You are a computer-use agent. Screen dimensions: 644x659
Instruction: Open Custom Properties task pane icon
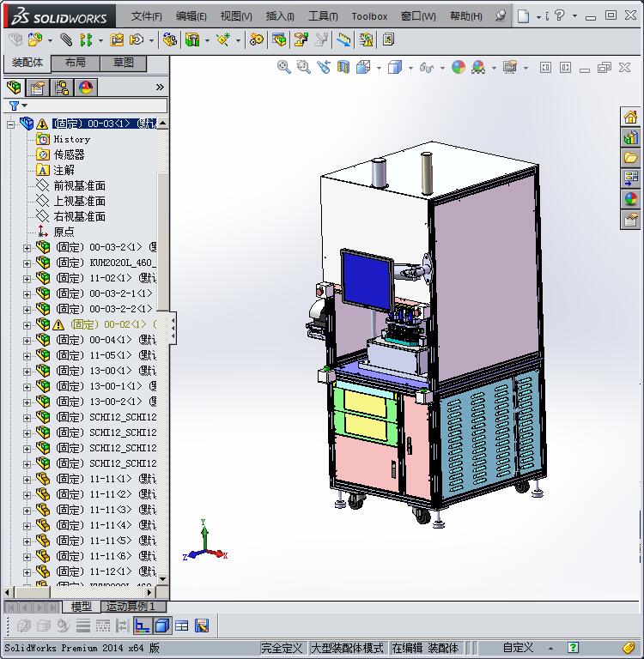630,220
